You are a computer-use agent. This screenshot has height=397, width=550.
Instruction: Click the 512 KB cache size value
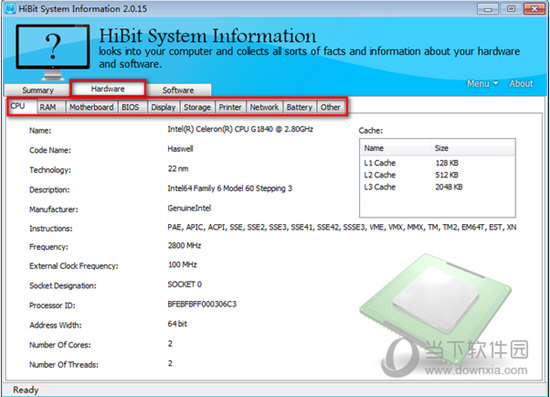coord(447,175)
